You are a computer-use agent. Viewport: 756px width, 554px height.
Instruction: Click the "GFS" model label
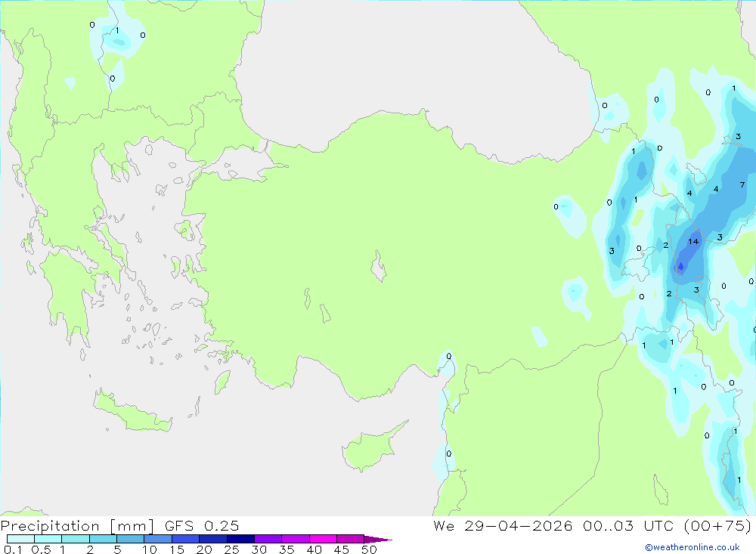(179, 526)
